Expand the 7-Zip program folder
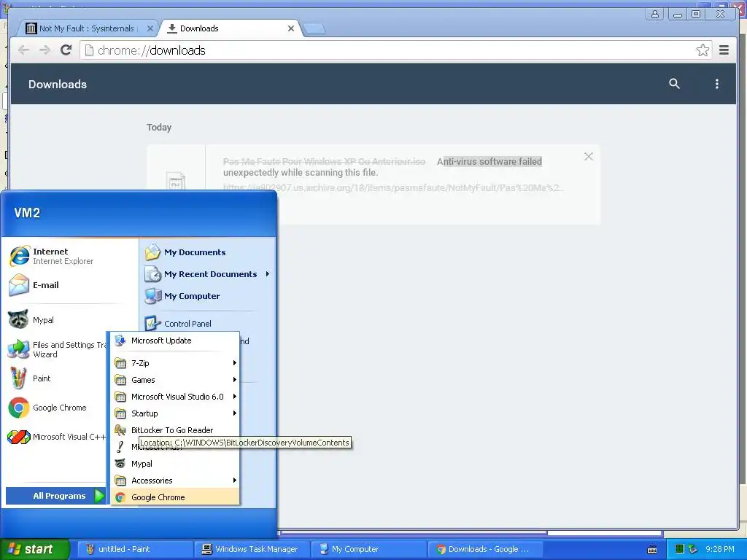 point(175,363)
